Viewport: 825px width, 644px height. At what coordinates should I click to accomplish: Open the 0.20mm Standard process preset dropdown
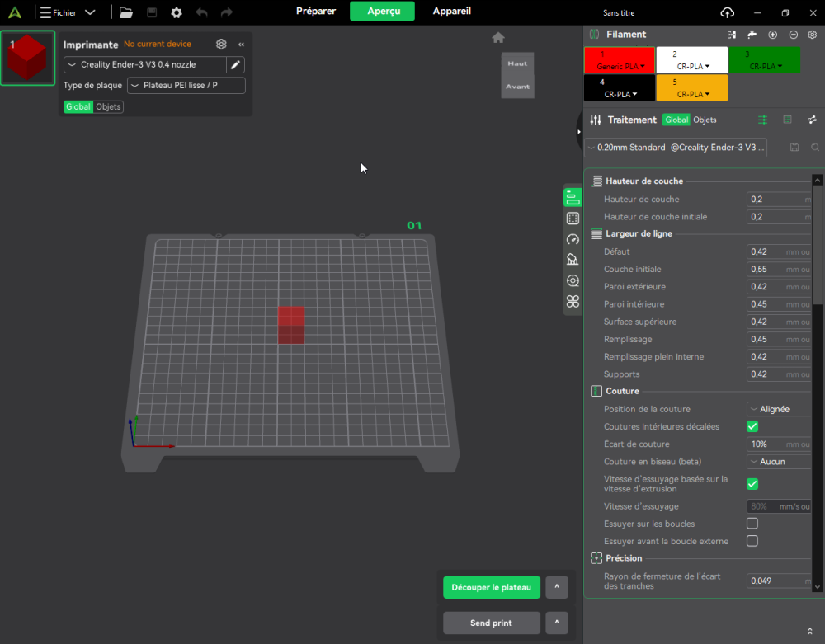676,148
